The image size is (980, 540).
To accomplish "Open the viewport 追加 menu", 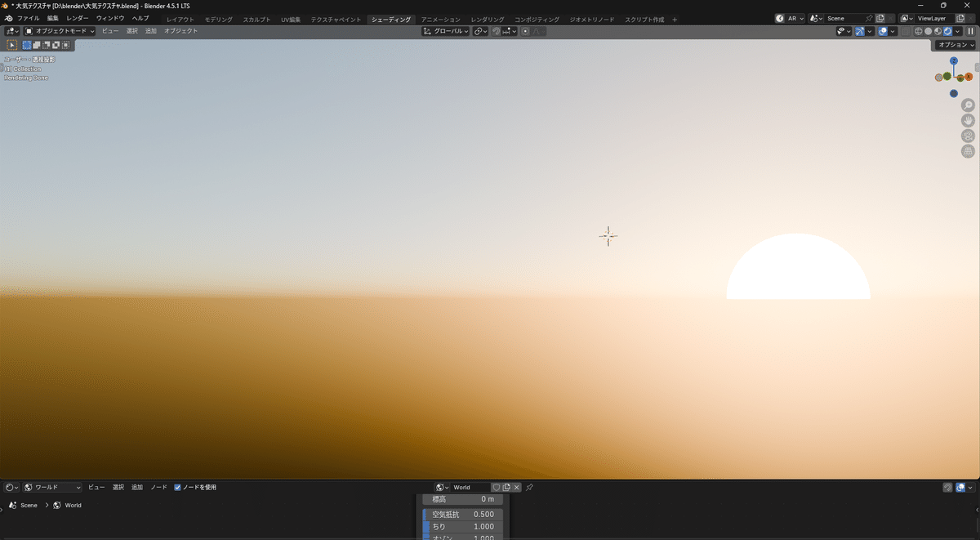I will [151, 31].
